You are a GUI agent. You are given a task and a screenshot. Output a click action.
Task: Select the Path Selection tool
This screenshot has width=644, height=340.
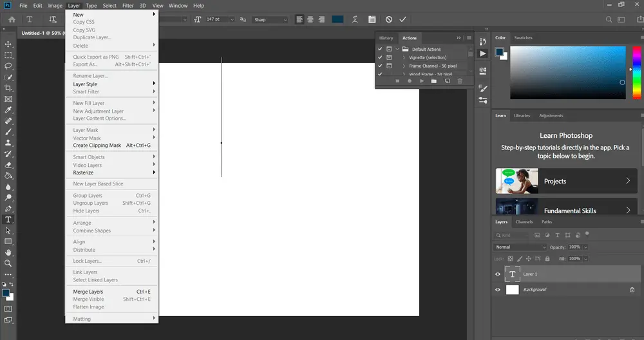tap(8, 231)
